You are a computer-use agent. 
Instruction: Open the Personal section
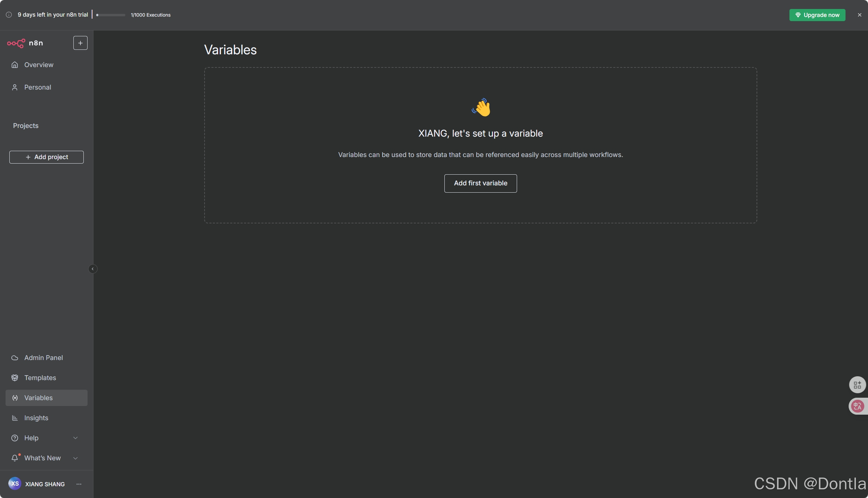46,87
